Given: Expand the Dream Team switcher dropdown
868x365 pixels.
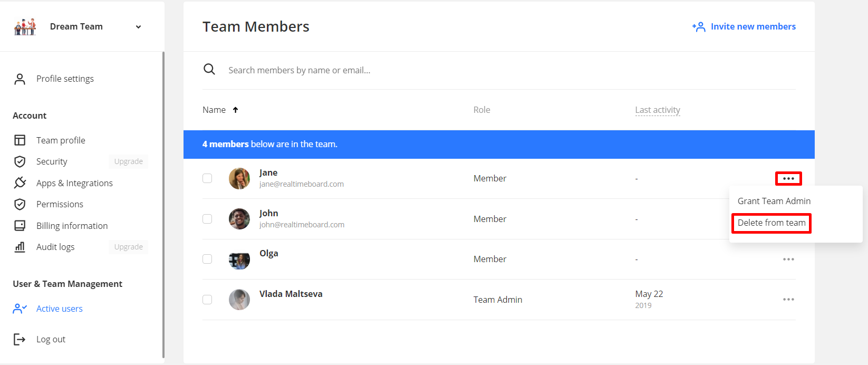Looking at the screenshot, I should point(138,27).
